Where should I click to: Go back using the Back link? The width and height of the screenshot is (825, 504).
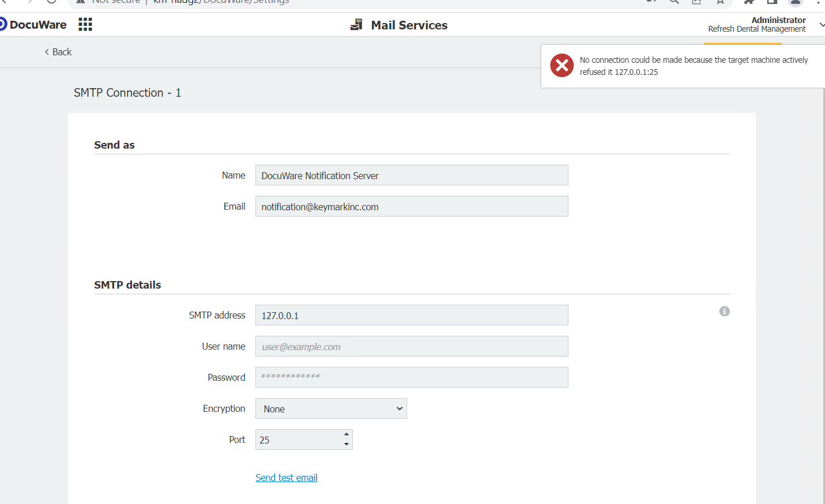coord(58,52)
